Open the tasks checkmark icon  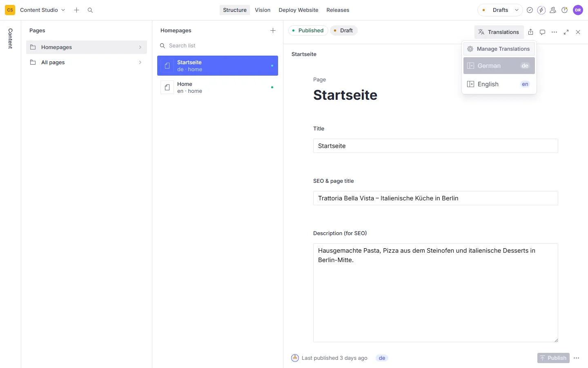coord(530,10)
